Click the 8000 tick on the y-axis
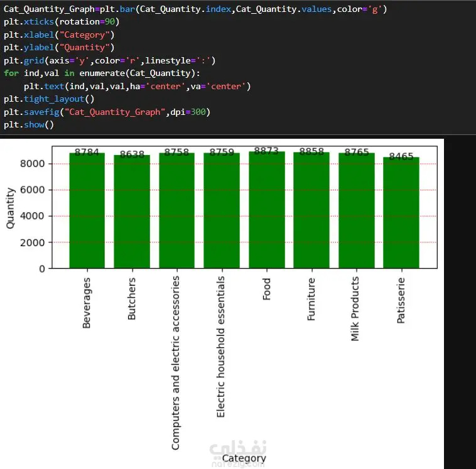 coord(32,164)
